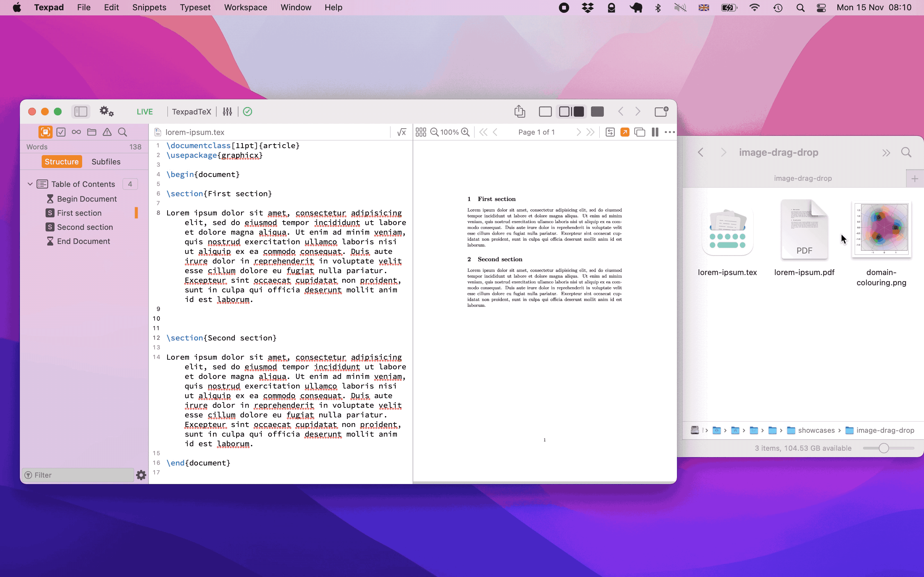Click the warning/alert icon in sidebar
924x577 pixels.
pyautogui.click(x=107, y=132)
